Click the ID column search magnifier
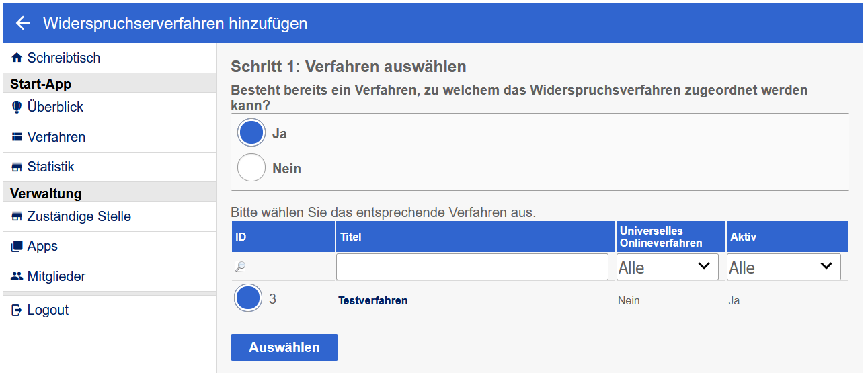This screenshot has width=868, height=373. click(241, 267)
